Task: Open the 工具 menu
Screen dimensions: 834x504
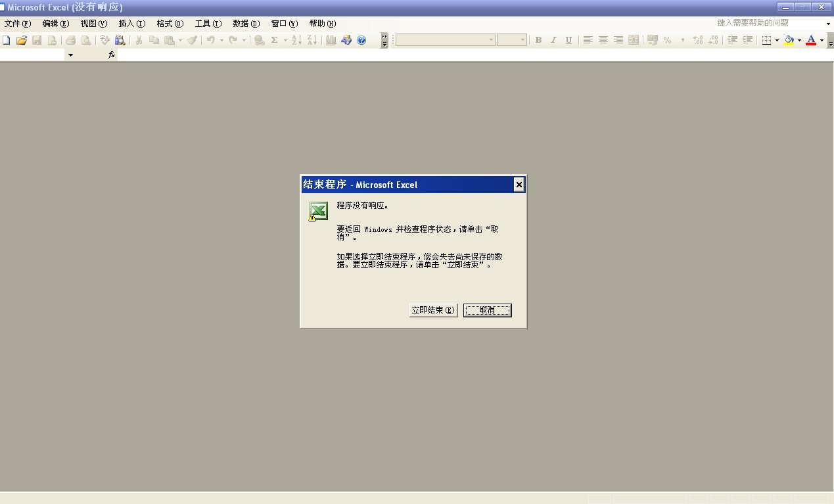Action: 208,24
